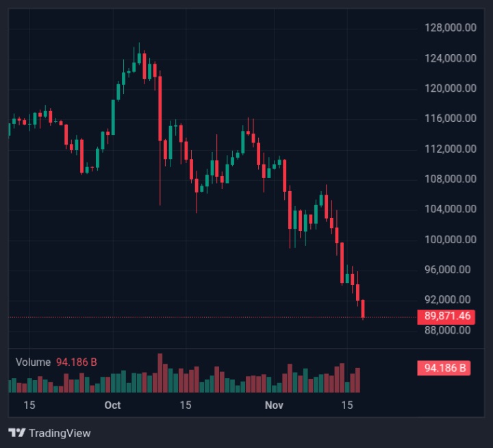The height and width of the screenshot is (448, 493).
Task: Click the Volume legend value 94.186 B
Action: pos(75,362)
